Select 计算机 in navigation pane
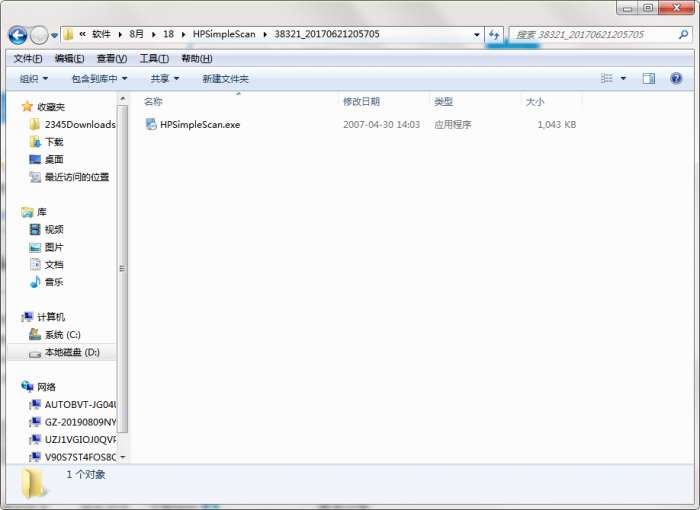Image resolution: width=700 pixels, height=510 pixels. click(x=43, y=317)
